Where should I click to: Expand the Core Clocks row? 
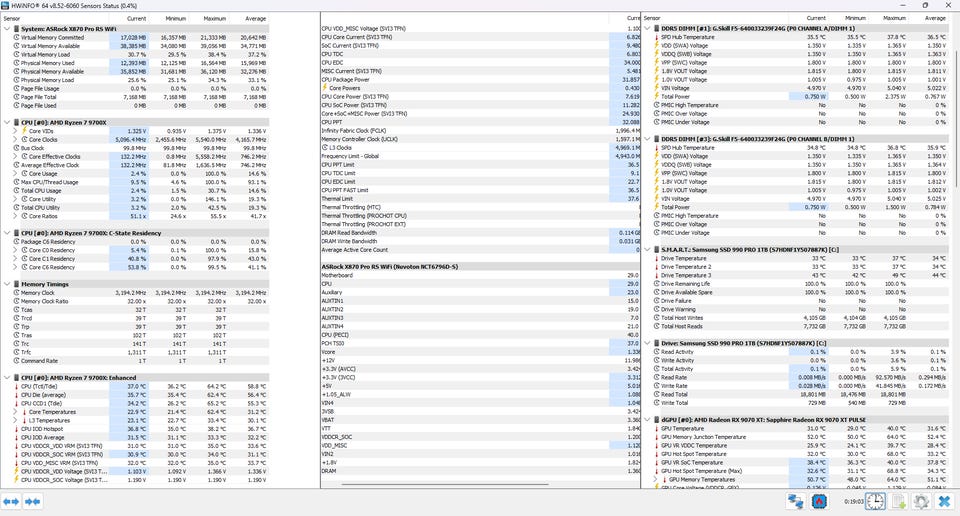pos(15,140)
